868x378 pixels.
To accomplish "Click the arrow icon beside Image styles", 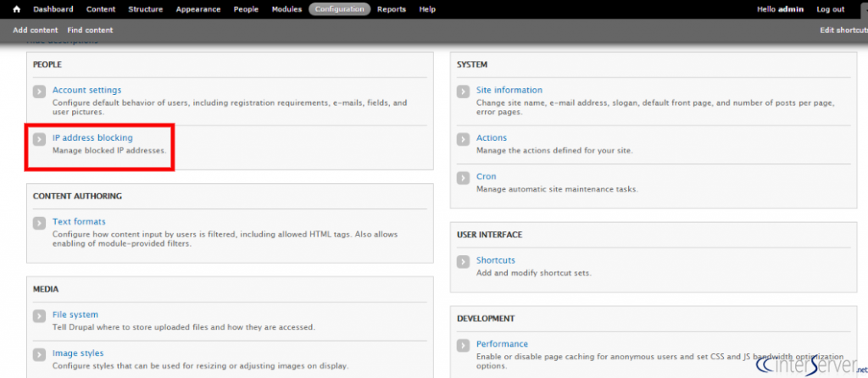I will pyautogui.click(x=39, y=354).
